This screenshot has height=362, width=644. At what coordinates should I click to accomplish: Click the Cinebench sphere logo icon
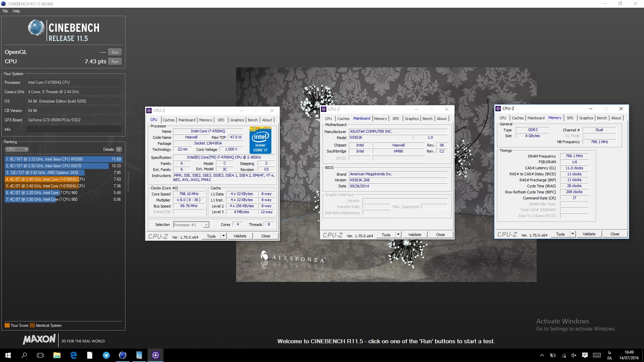pyautogui.click(x=36, y=28)
